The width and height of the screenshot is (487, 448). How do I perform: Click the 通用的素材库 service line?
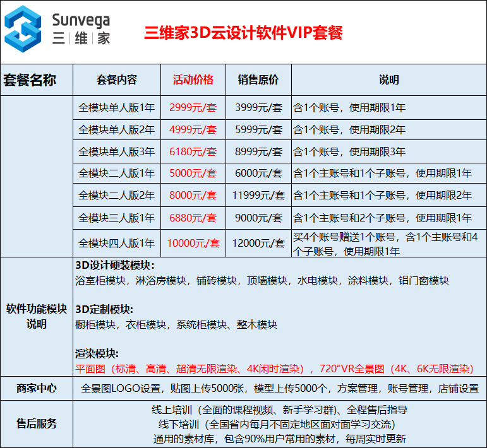click(280, 439)
